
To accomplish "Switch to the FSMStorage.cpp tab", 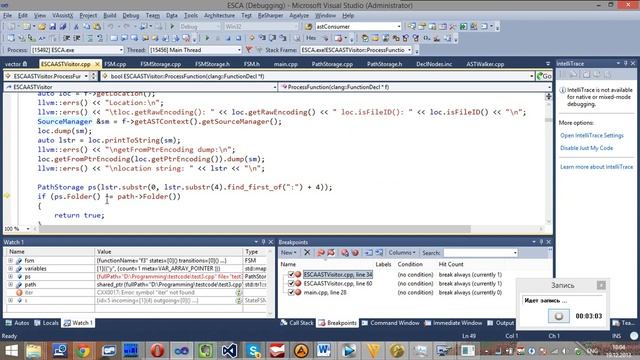I will point(160,64).
